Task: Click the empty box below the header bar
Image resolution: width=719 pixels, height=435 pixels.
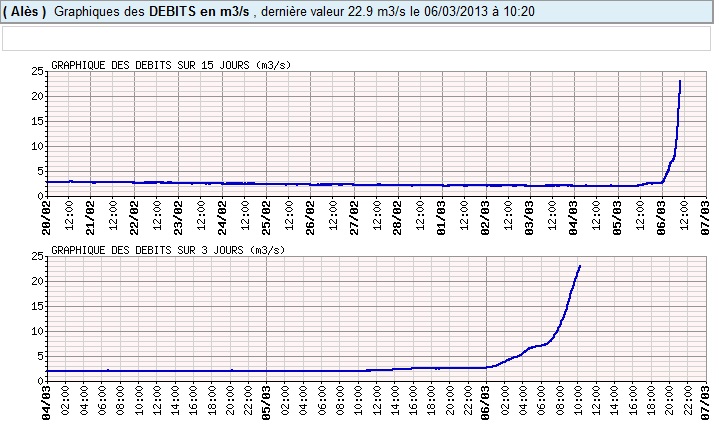Action: (356, 39)
